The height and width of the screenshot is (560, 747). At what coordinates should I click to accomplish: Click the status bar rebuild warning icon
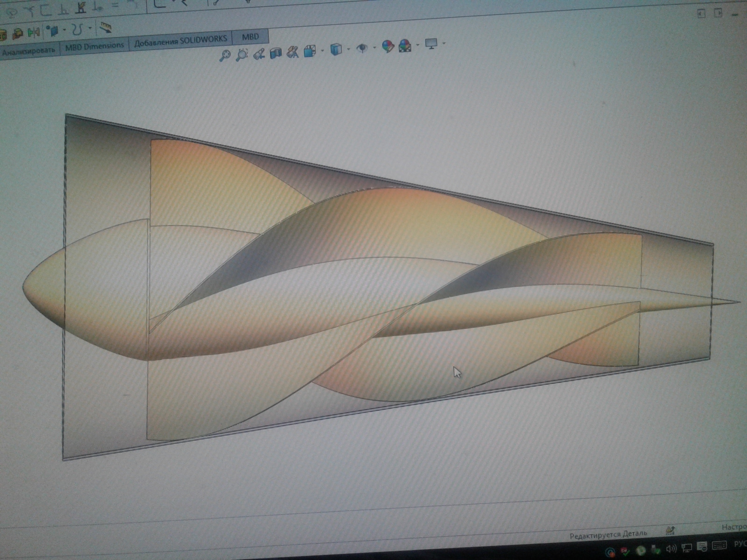coord(670,530)
